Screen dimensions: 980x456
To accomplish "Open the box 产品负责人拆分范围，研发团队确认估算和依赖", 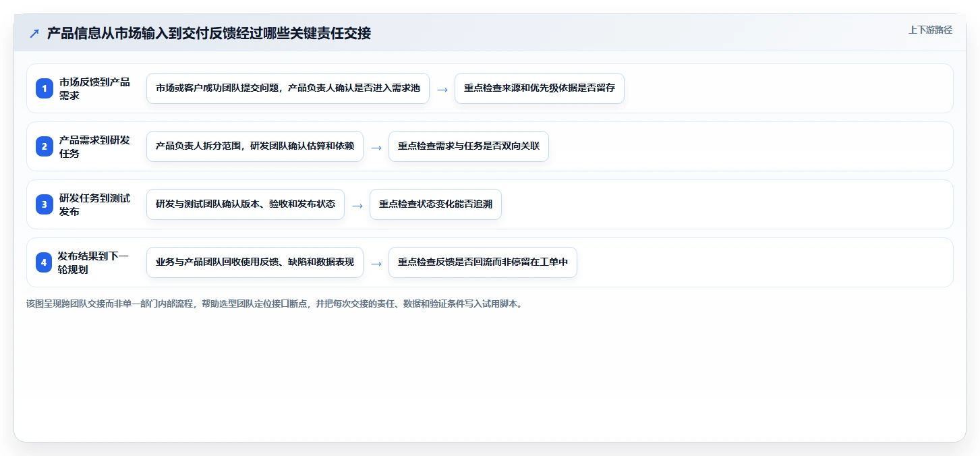I will click(x=255, y=146).
